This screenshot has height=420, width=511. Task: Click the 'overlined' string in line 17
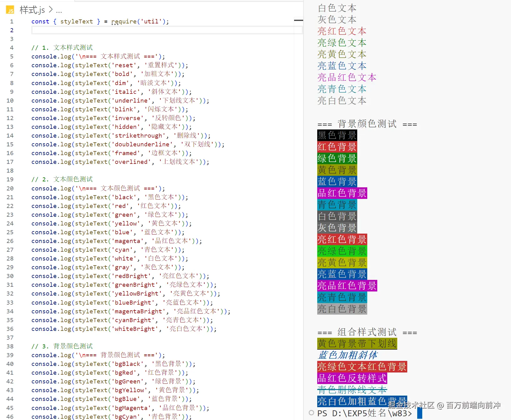coord(131,162)
